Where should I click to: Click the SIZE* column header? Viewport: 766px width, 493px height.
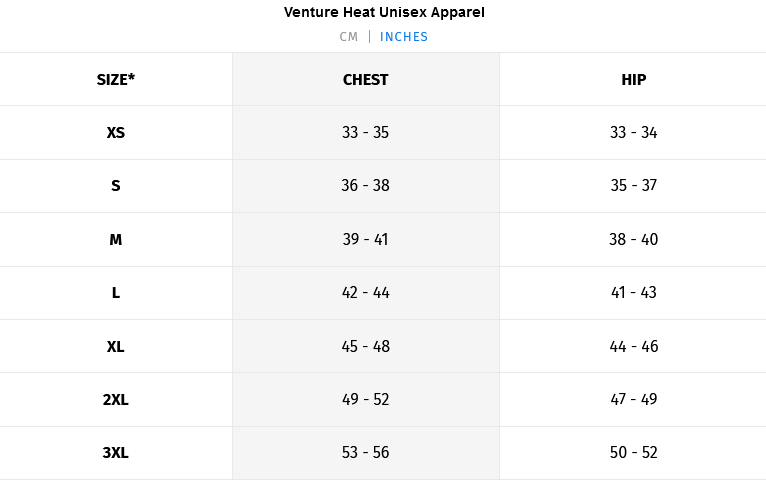point(116,80)
